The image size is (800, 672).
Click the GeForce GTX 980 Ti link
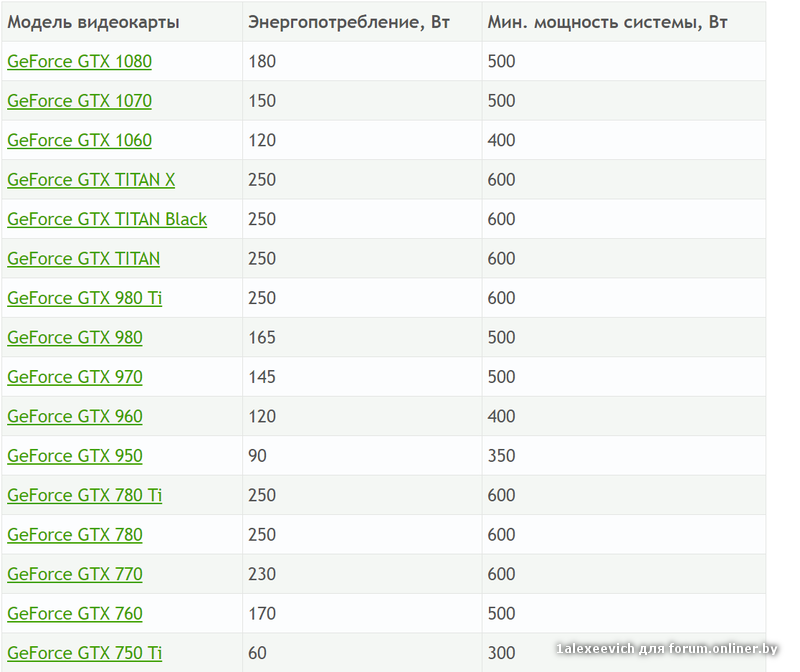[x=84, y=298]
